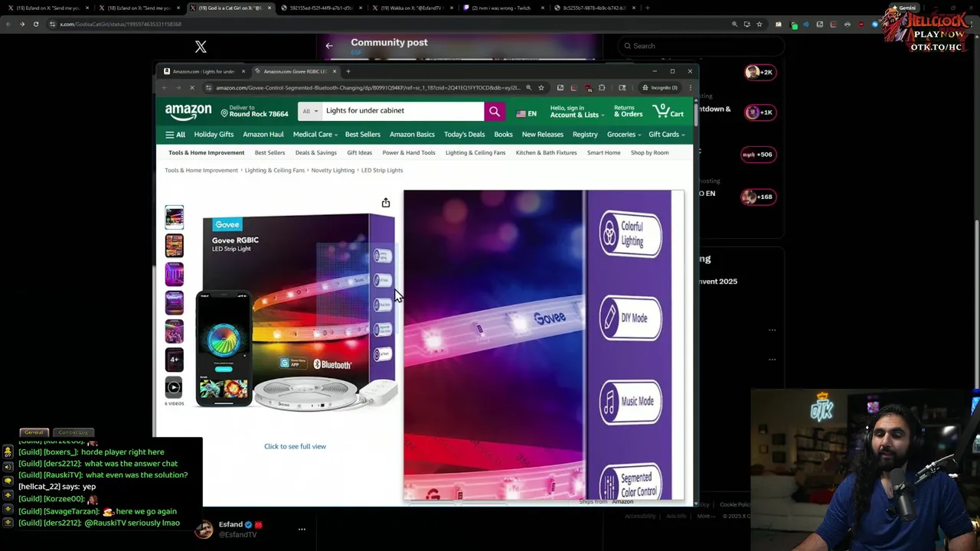Open Best Sellers in green nav bar
980x551 pixels.
(363, 135)
